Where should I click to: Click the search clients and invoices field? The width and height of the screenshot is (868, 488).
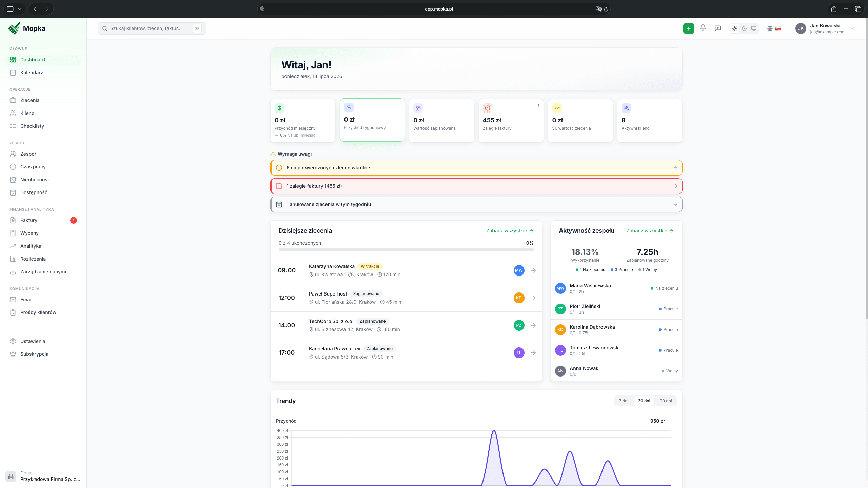pos(152,28)
